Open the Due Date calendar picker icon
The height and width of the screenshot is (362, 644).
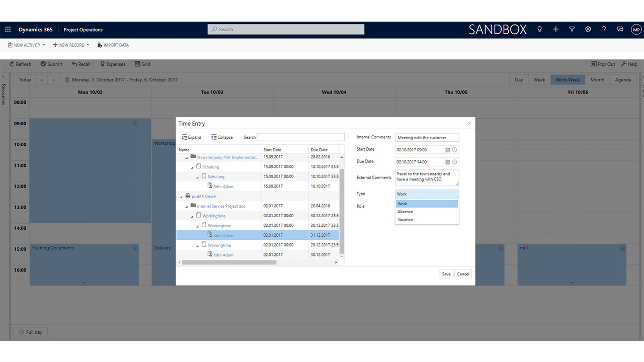447,162
